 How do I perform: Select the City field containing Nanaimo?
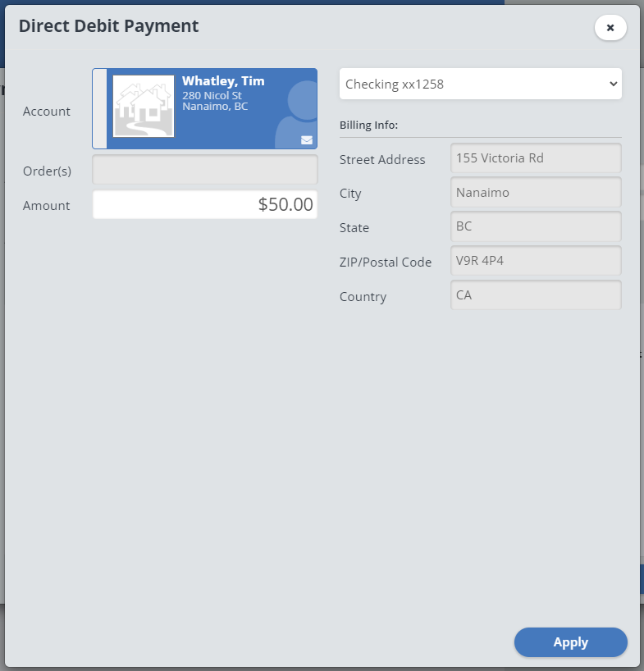click(x=536, y=193)
